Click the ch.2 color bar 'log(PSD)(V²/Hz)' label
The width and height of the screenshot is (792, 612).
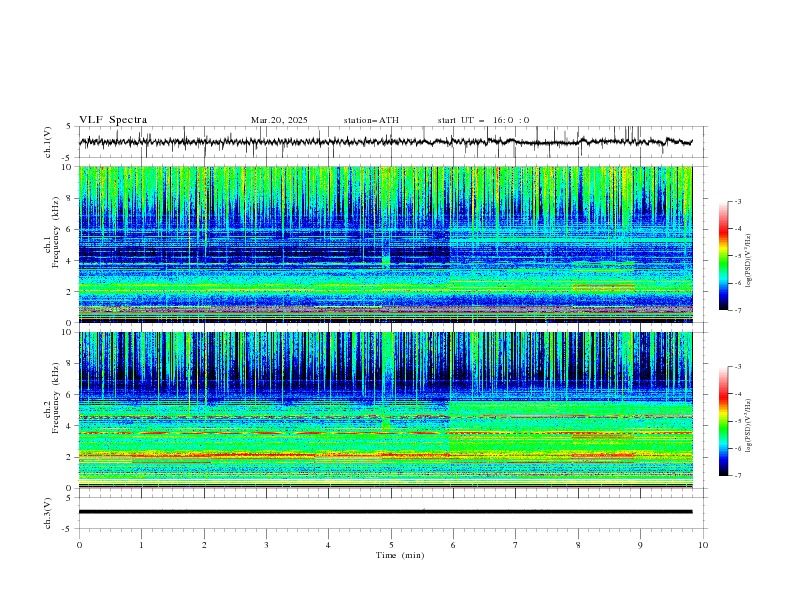(749, 426)
